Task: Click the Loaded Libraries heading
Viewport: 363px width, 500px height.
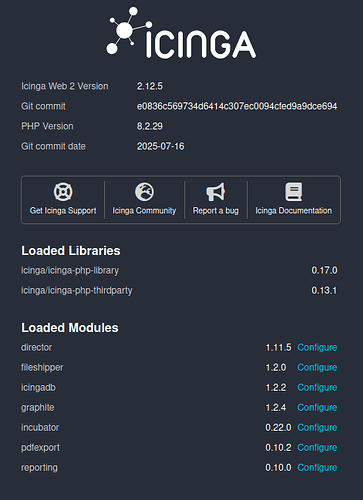Action: 71,251
